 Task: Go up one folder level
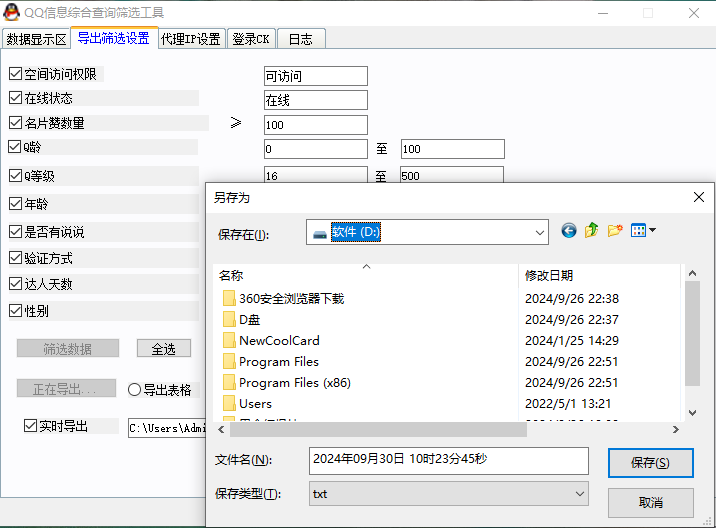click(592, 231)
